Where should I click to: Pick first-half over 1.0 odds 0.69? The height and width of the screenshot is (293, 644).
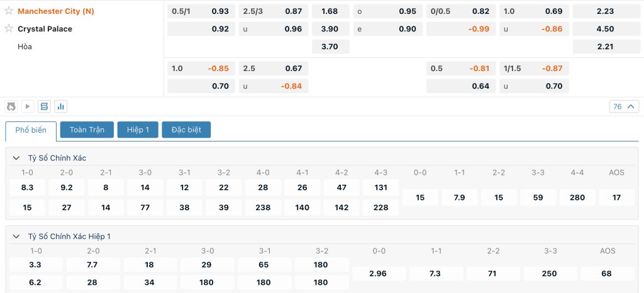[535, 11]
